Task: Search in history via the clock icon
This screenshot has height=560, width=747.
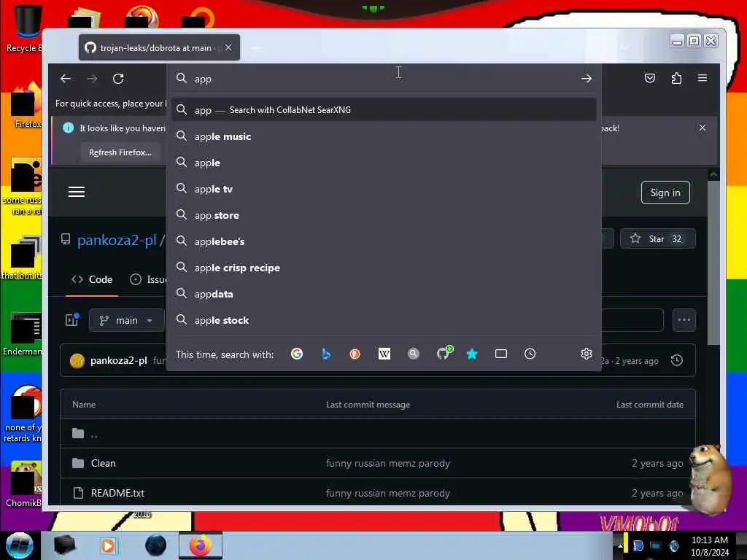Action: pyautogui.click(x=530, y=354)
